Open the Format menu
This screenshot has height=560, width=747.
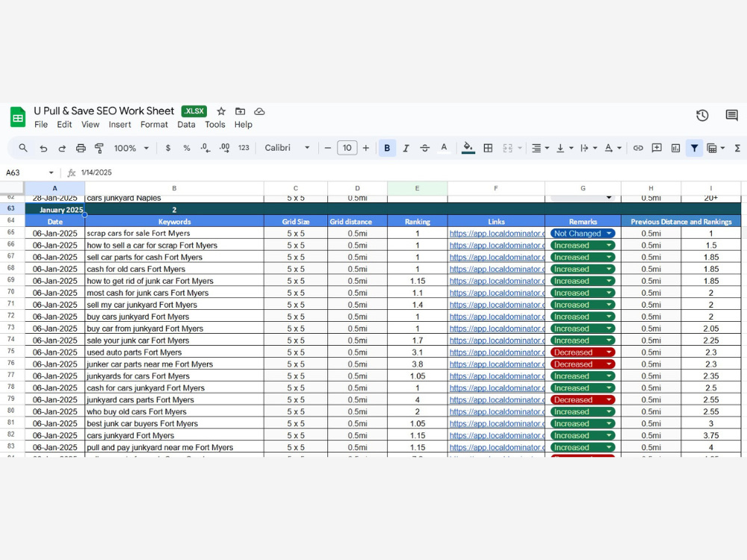pyautogui.click(x=154, y=124)
